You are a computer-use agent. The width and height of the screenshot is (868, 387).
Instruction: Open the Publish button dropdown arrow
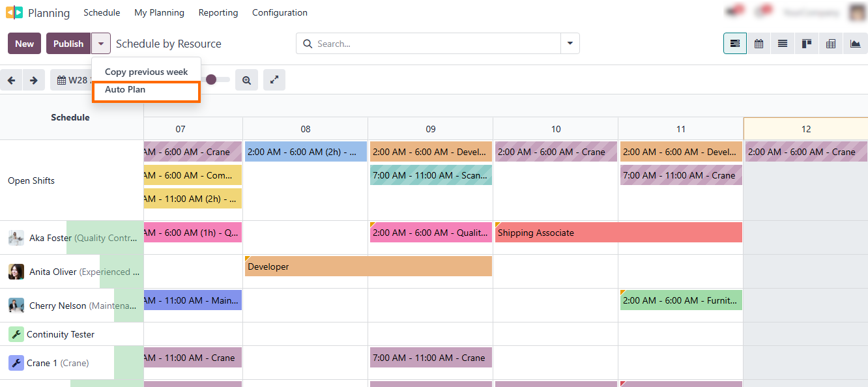[100, 43]
